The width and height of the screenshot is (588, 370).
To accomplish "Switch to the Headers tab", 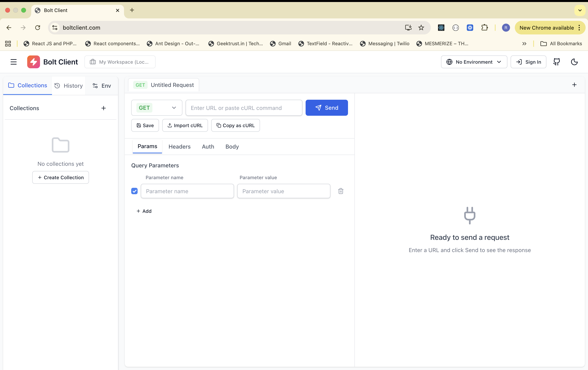I will click(179, 146).
